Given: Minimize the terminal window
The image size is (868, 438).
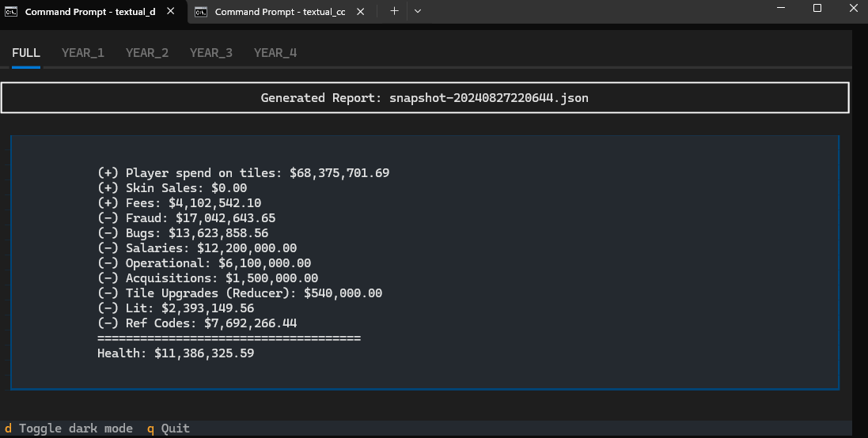Looking at the screenshot, I should tap(781, 8).
